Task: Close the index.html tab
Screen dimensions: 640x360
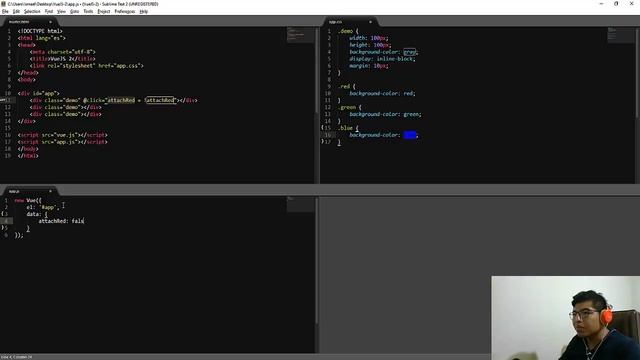Action: [50, 22]
